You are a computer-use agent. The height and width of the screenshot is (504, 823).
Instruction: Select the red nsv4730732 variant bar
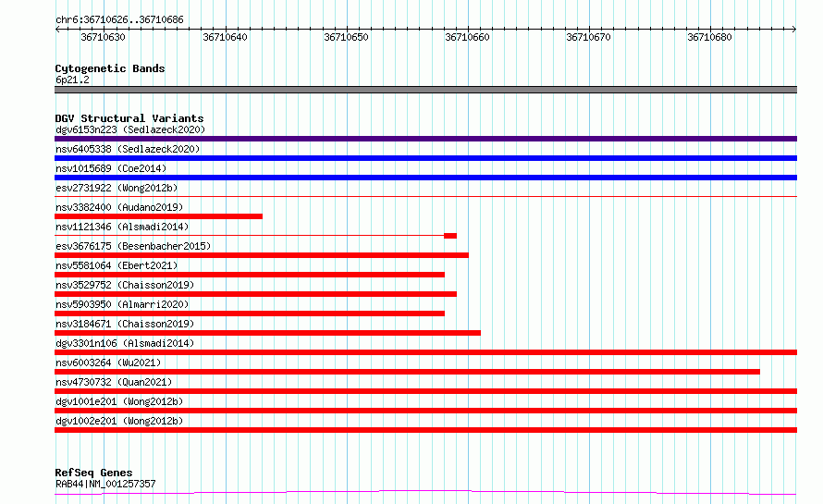(425, 391)
